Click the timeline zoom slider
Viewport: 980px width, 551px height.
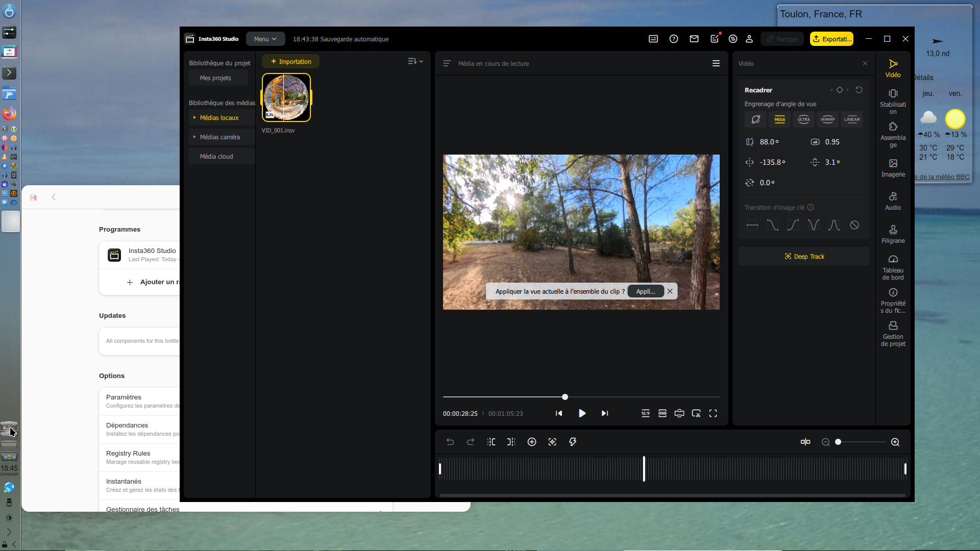pyautogui.click(x=862, y=442)
